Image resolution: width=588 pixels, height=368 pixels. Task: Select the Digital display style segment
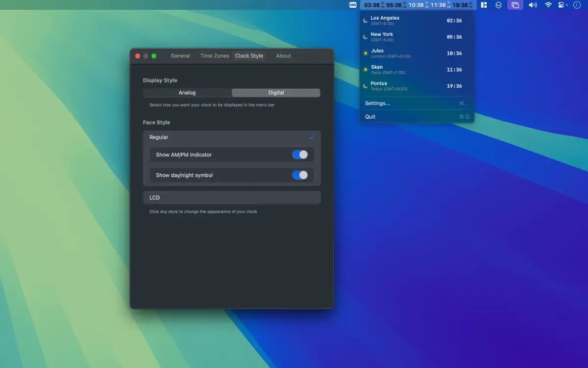coord(276,93)
